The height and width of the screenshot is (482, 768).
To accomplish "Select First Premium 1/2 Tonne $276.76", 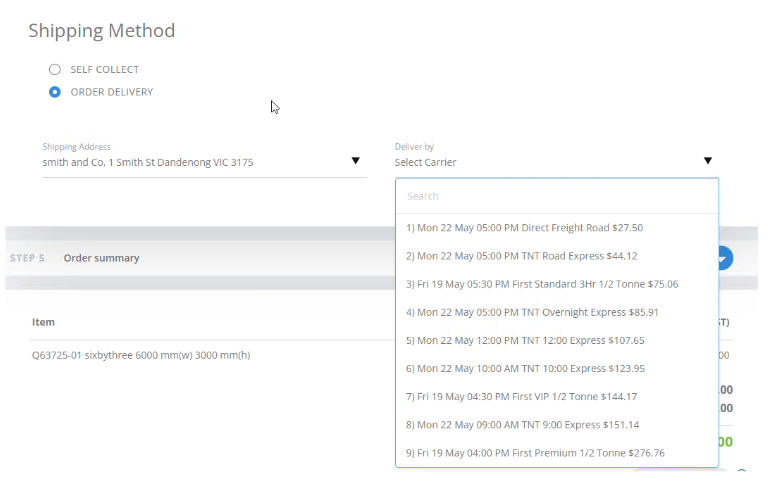I will [535, 453].
